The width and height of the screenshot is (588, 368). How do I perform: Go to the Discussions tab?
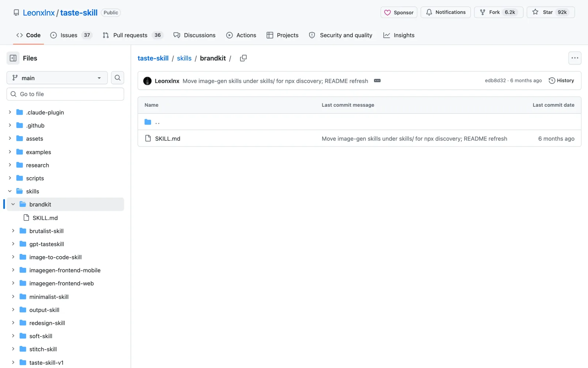click(195, 35)
